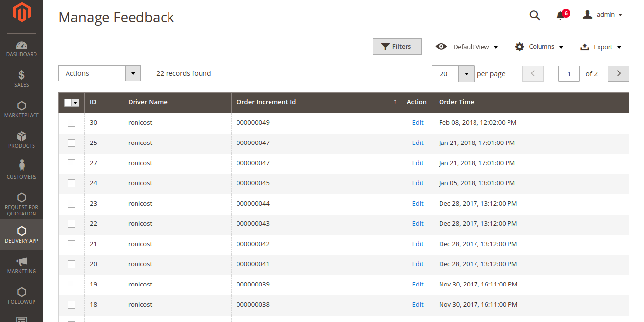Edit feedback for order 000000042
The image size is (644, 322).
coord(418,244)
